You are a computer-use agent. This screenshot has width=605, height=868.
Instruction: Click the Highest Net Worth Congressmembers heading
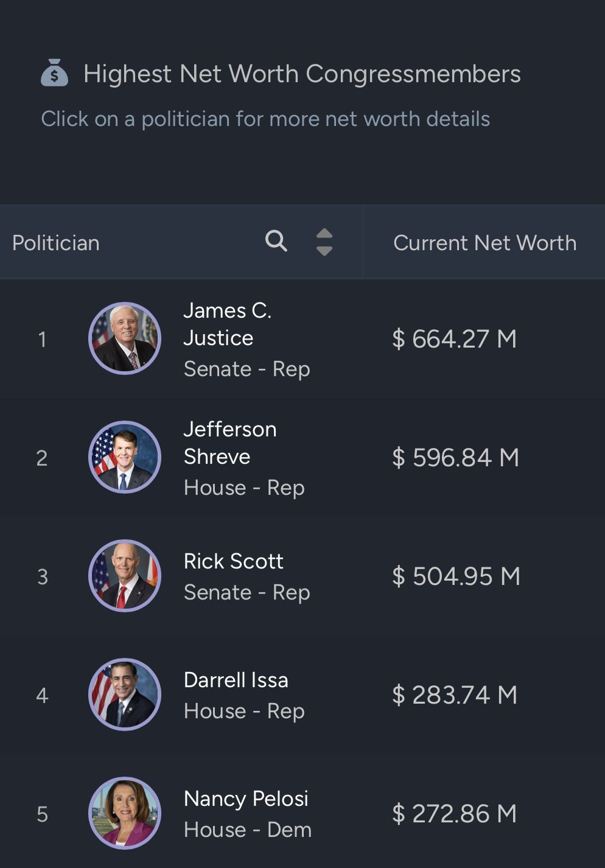(302, 74)
